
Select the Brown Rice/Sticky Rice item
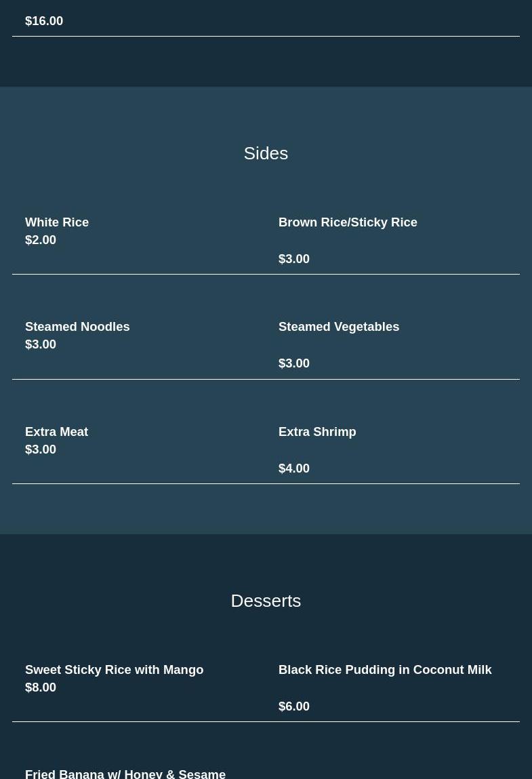coord(348,222)
